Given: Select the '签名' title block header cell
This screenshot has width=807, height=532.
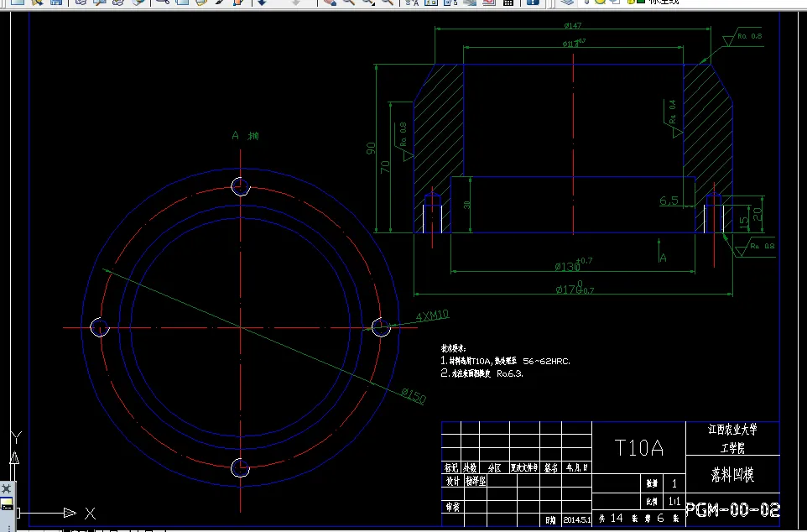Looking at the screenshot, I should [550, 467].
